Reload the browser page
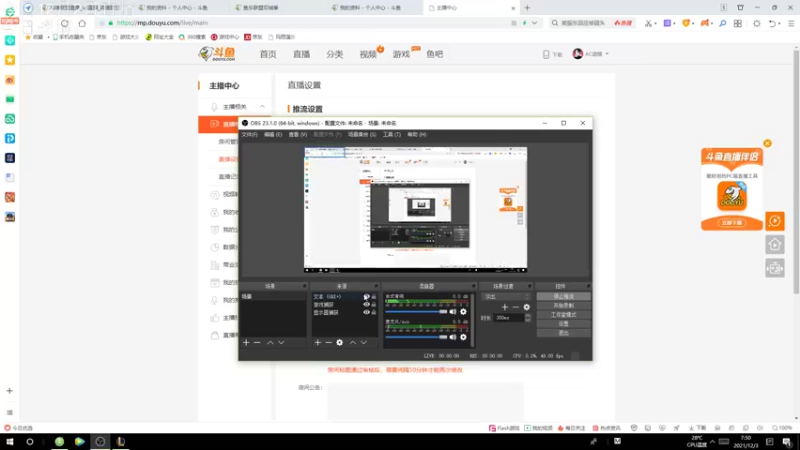 pyautogui.click(x=64, y=23)
